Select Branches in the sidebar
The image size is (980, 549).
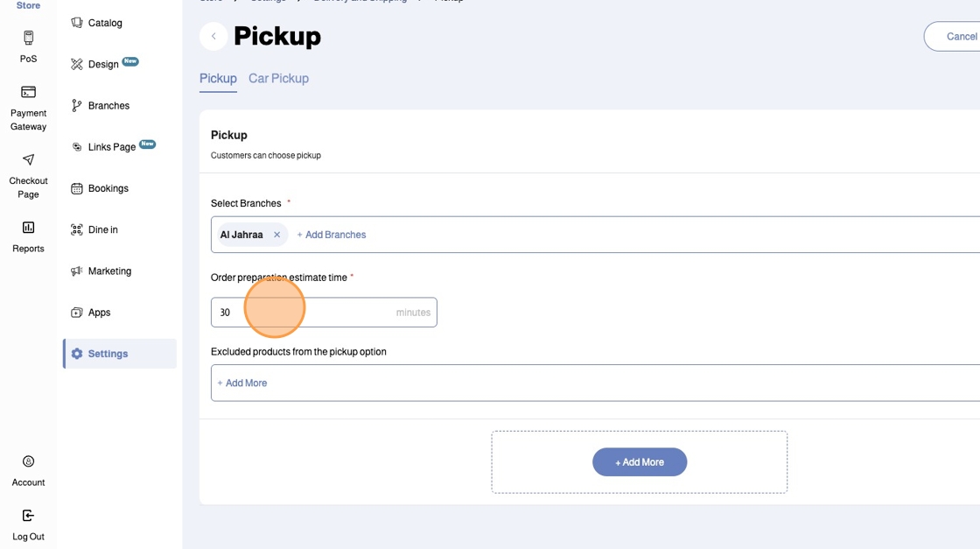coord(108,106)
